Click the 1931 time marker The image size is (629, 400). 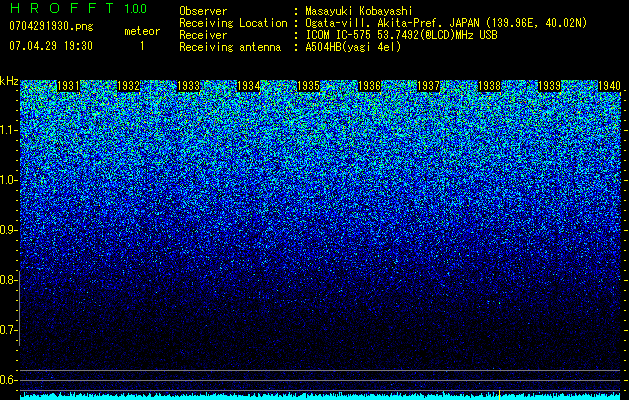pos(68,86)
